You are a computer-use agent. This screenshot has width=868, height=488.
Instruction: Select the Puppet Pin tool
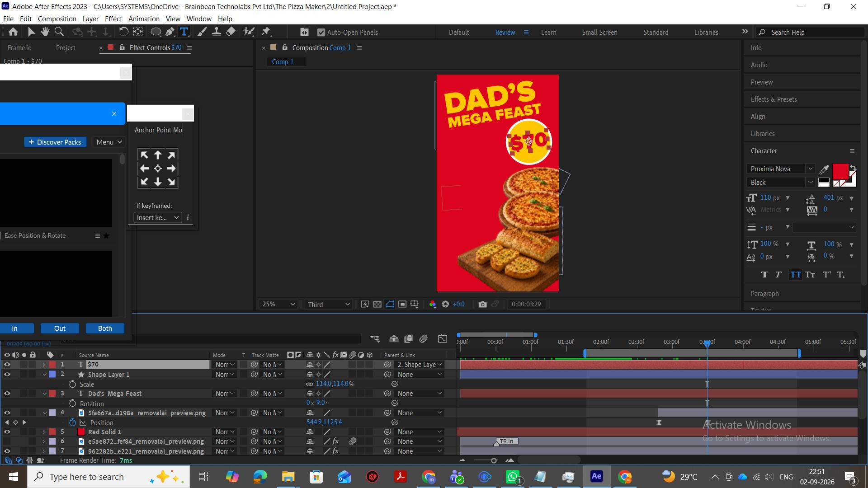[266, 32]
